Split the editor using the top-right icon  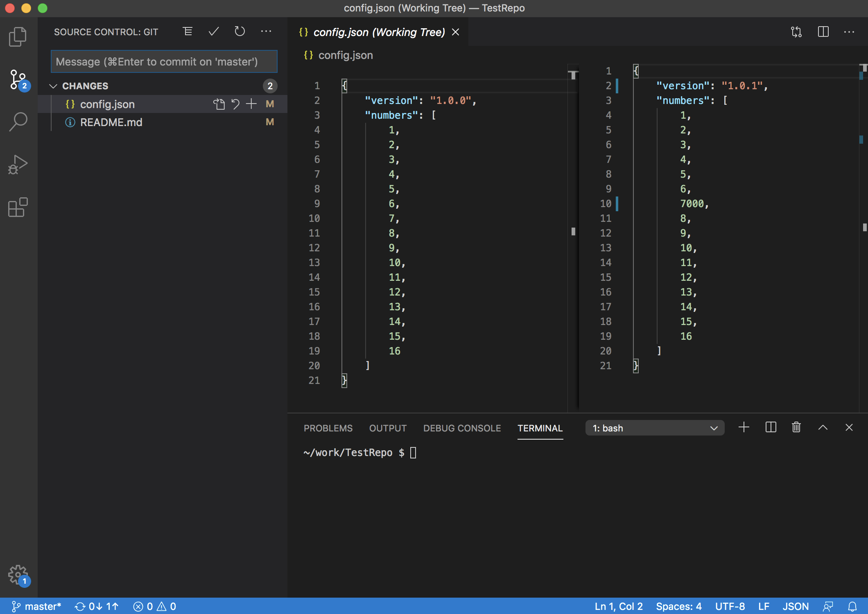coord(823,32)
